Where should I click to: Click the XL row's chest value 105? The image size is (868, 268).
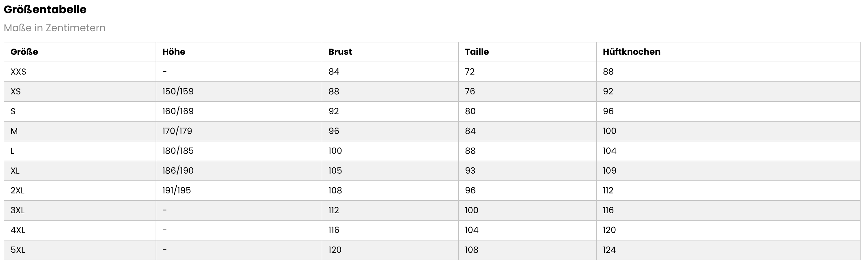coord(335,171)
